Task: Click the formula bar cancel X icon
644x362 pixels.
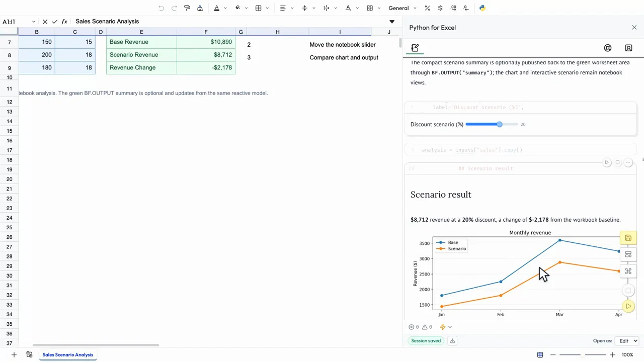Action: pyautogui.click(x=45, y=22)
